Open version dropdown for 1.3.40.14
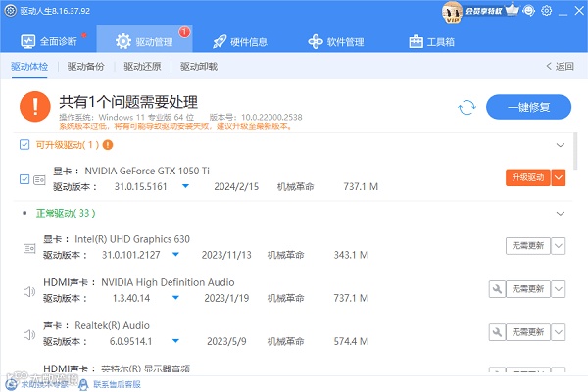The height and width of the screenshot is (392, 588). click(175, 298)
